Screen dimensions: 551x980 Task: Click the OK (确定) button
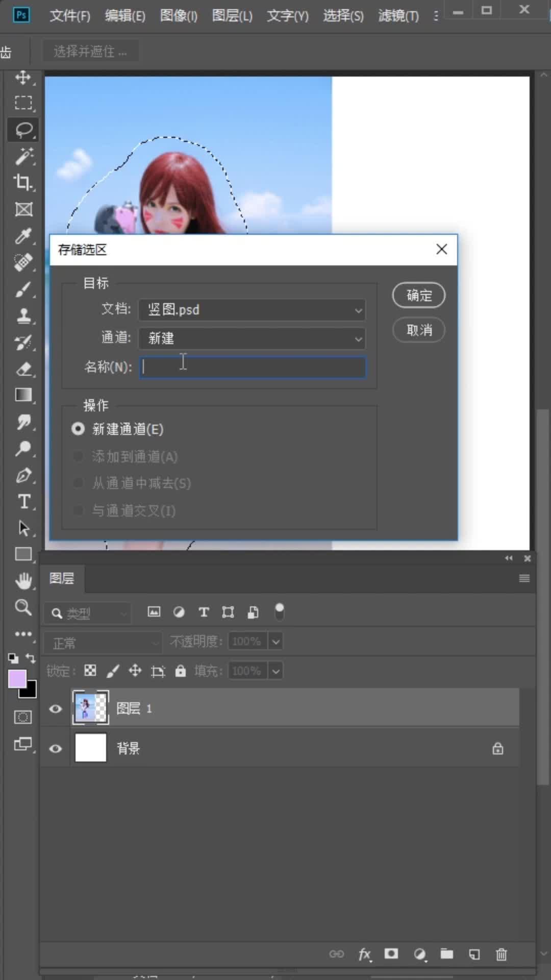(x=419, y=296)
